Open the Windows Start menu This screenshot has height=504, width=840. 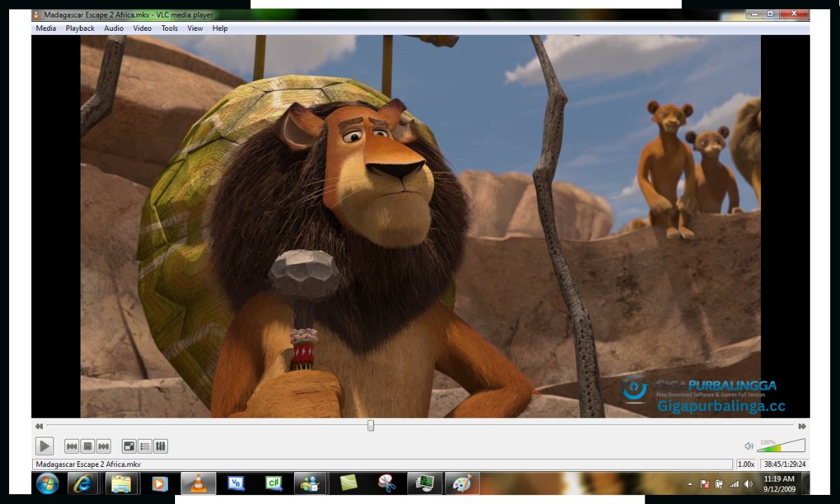click(x=48, y=483)
